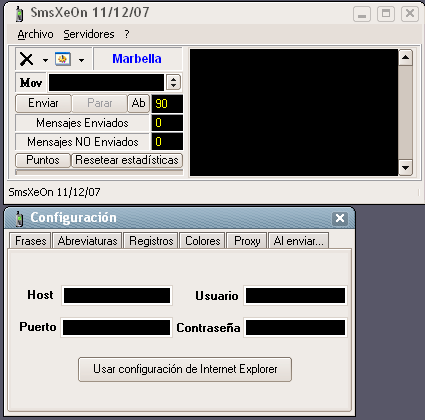Open the ? help menu
The height and width of the screenshot is (420, 425).
(x=127, y=34)
